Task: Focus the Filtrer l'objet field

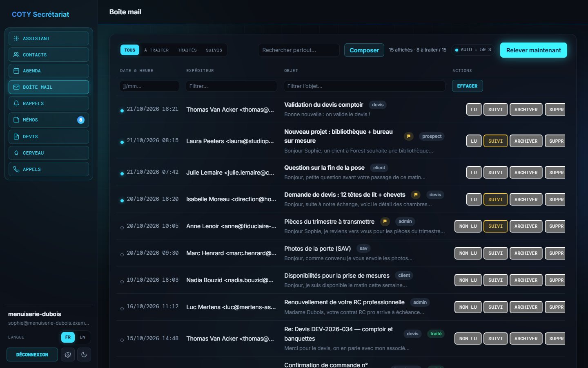Action: point(365,86)
